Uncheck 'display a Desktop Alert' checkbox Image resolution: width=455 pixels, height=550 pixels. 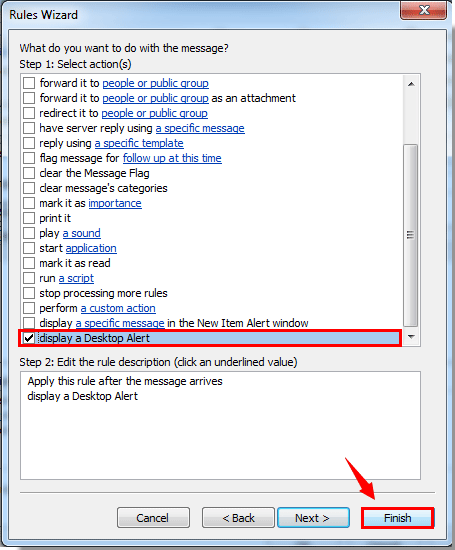(x=29, y=338)
